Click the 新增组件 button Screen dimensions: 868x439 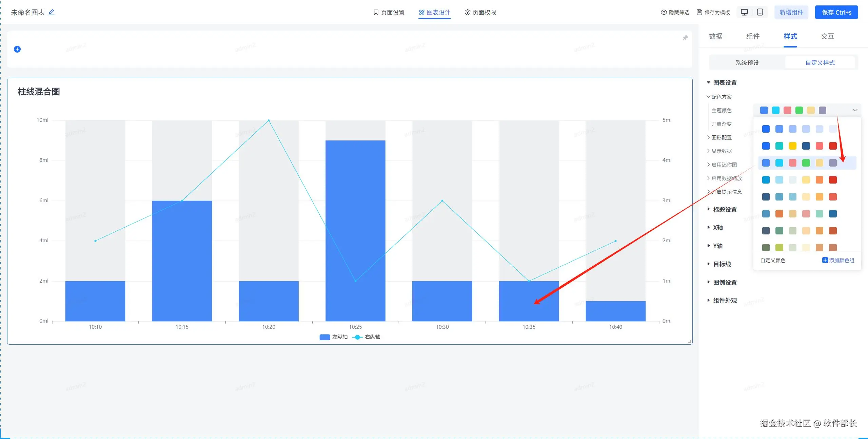(x=791, y=12)
